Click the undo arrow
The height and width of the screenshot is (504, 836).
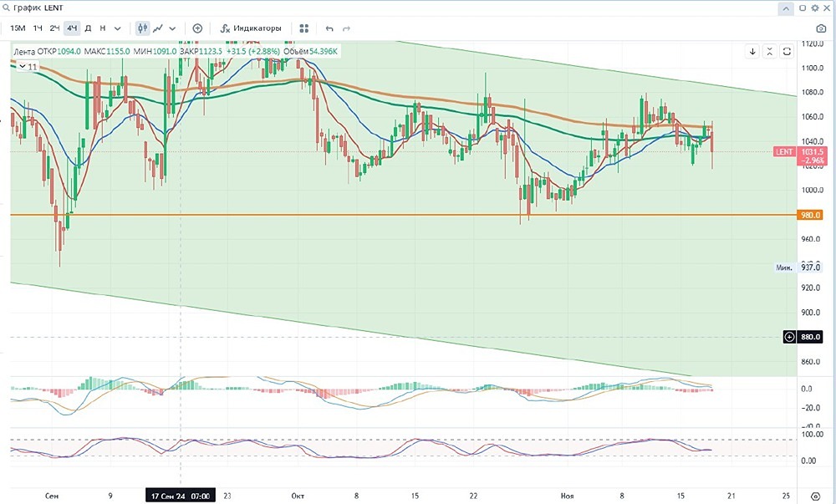(329, 28)
